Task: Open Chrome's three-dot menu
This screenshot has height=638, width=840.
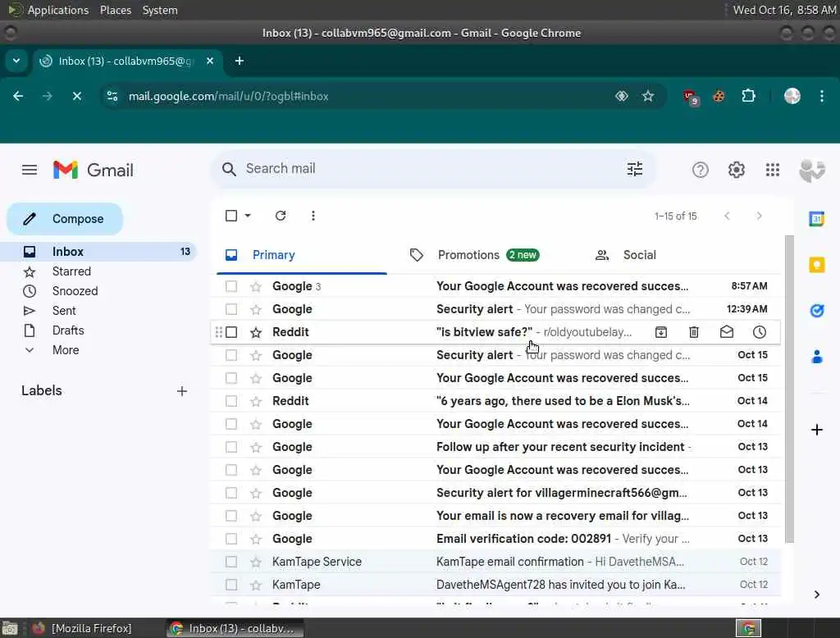Action: pyautogui.click(x=822, y=97)
